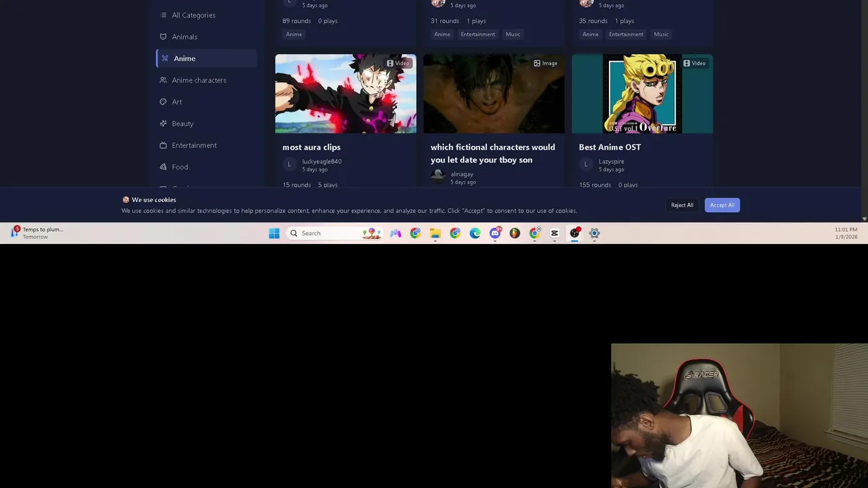Open the most aura clips thumbnail
Screen dimensions: 868x488
[x=346, y=94]
